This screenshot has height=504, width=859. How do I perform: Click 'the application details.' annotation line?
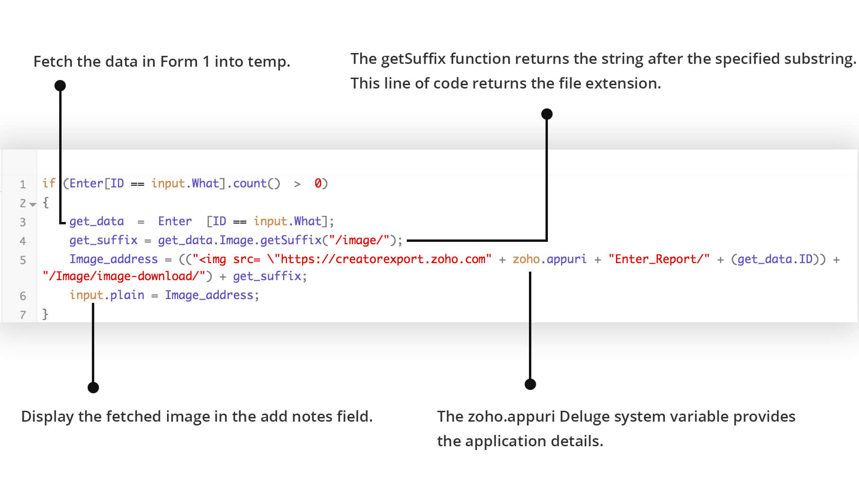pyautogui.click(x=520, y=441)
